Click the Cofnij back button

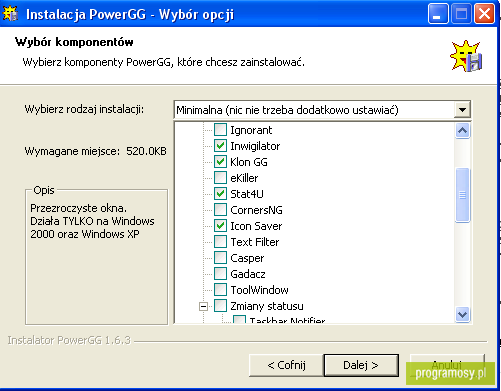286,365
